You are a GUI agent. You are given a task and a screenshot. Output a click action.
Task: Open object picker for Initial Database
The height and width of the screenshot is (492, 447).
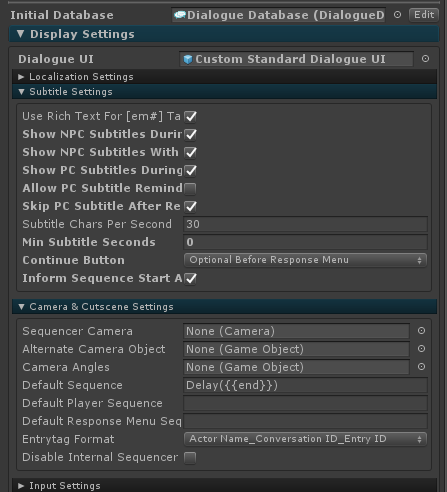[x=397, y=15]
